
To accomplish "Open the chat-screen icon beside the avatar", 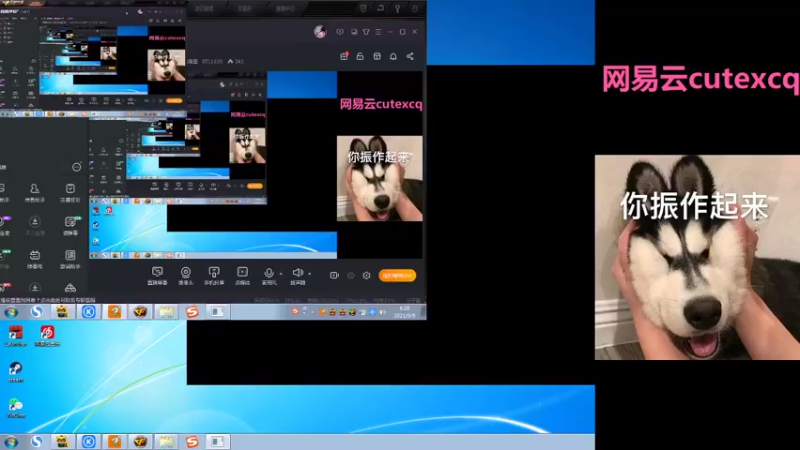I will [x=340, y=32].
